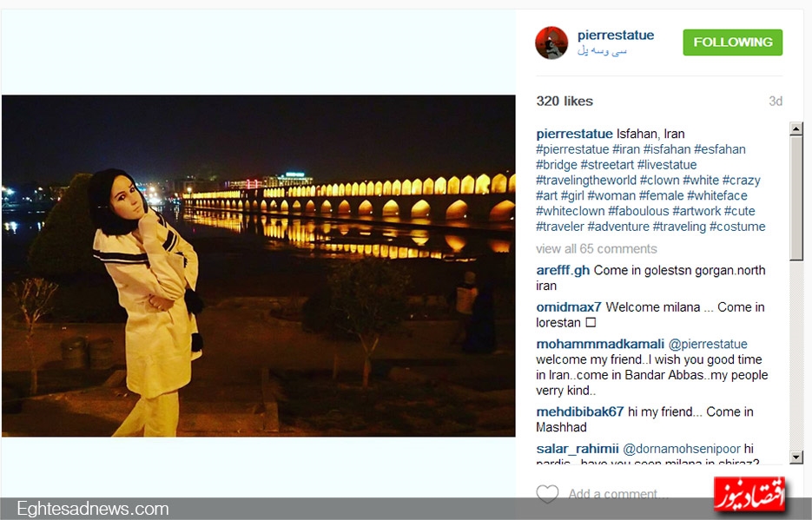Viewport: 812px width, 520px height.
Task: Open pierrestatue profile avatar picture
Action: pos(551,43)
